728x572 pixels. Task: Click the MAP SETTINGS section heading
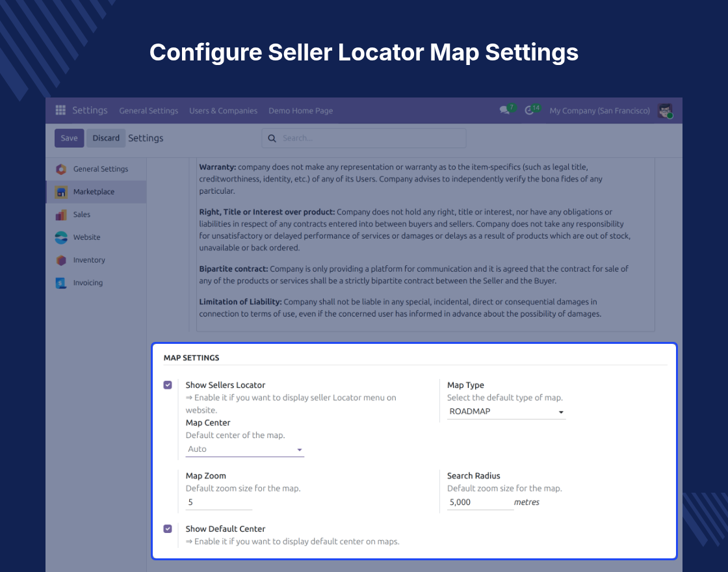191,358
